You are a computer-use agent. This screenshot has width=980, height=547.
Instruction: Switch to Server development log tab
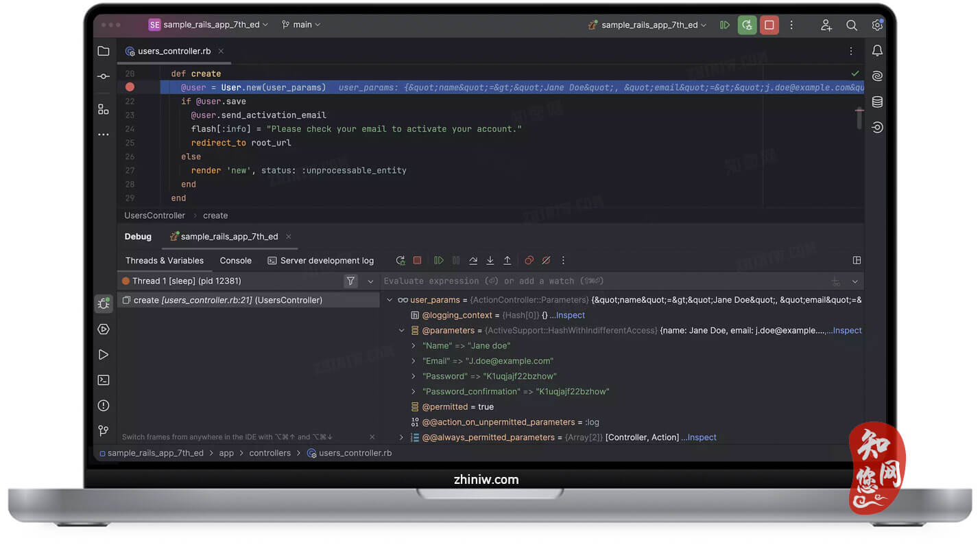321,261
